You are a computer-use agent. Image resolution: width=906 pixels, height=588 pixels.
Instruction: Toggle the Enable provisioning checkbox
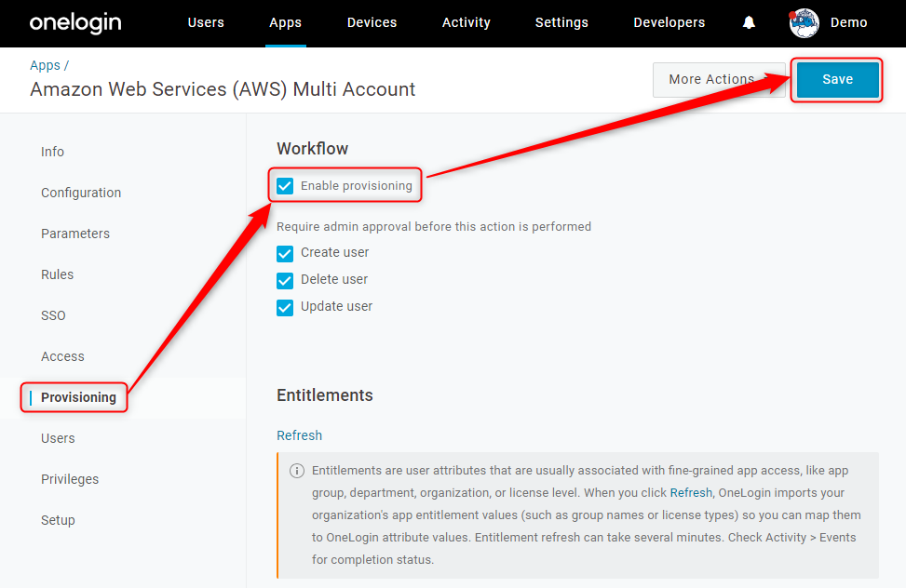[285, 186]
